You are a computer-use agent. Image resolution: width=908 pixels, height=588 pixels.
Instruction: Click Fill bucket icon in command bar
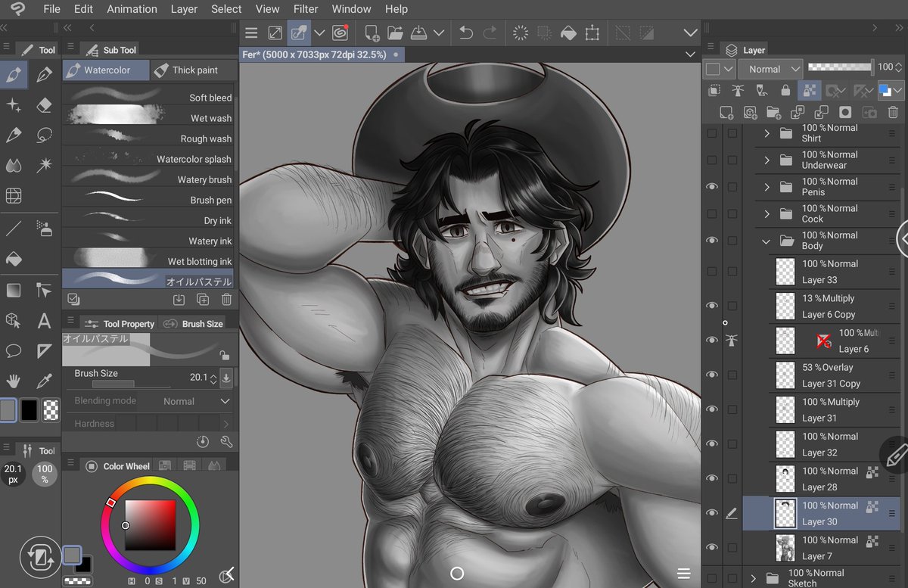[x=568, y=33]
